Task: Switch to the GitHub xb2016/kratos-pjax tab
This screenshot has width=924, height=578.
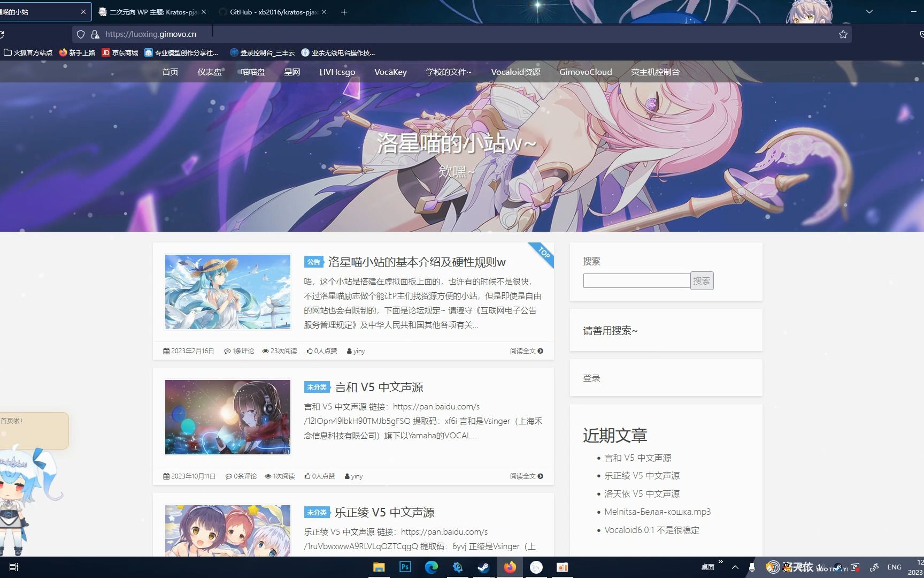Action: click(x=273, y=12)
